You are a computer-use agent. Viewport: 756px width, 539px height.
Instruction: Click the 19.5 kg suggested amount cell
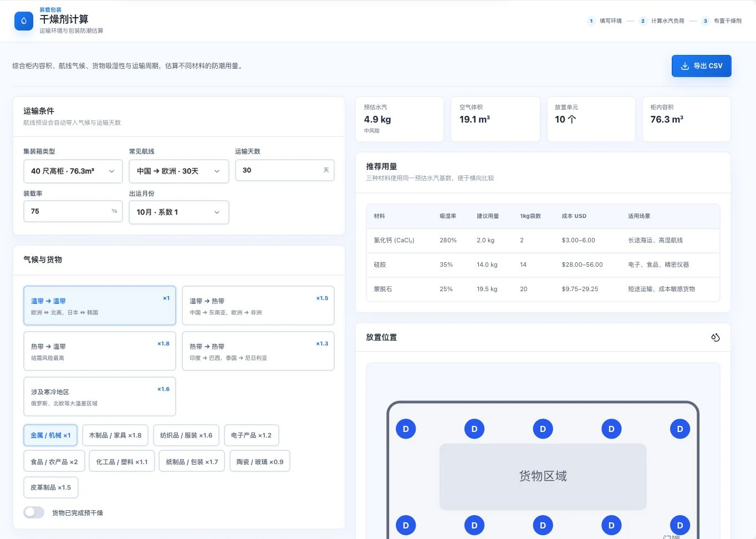pyautogui.click(x=487, y=289)
